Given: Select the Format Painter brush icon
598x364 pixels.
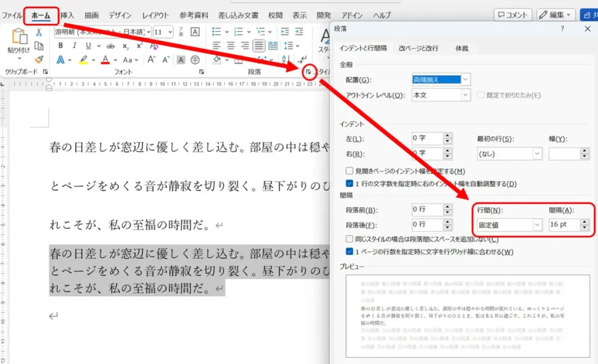Looking at the screenshot, I should (39, 60).
